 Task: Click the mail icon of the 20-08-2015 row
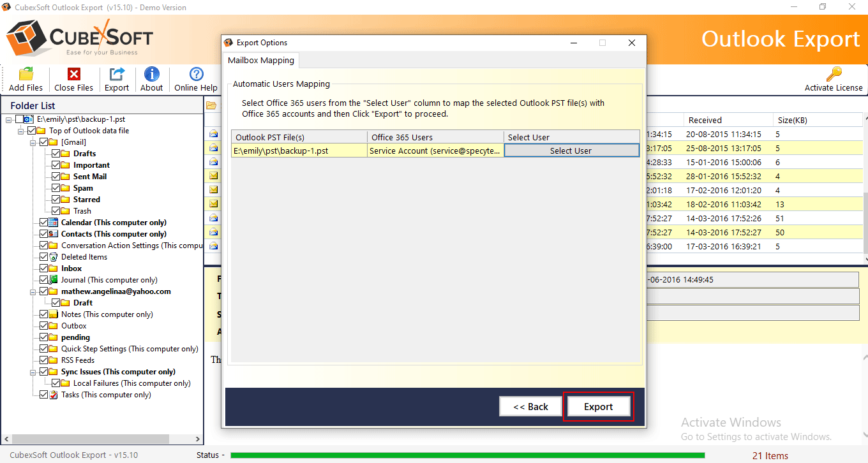[x=214, y=135]
